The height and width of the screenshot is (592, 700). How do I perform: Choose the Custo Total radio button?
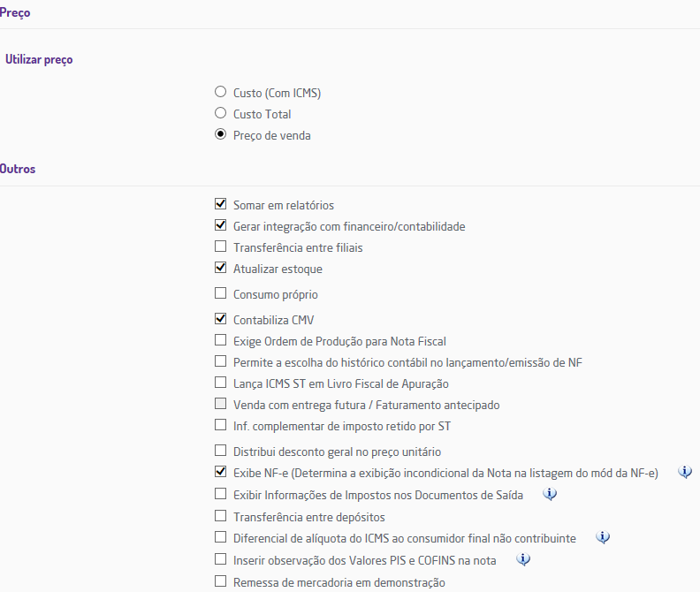click(x=221, y=113)
